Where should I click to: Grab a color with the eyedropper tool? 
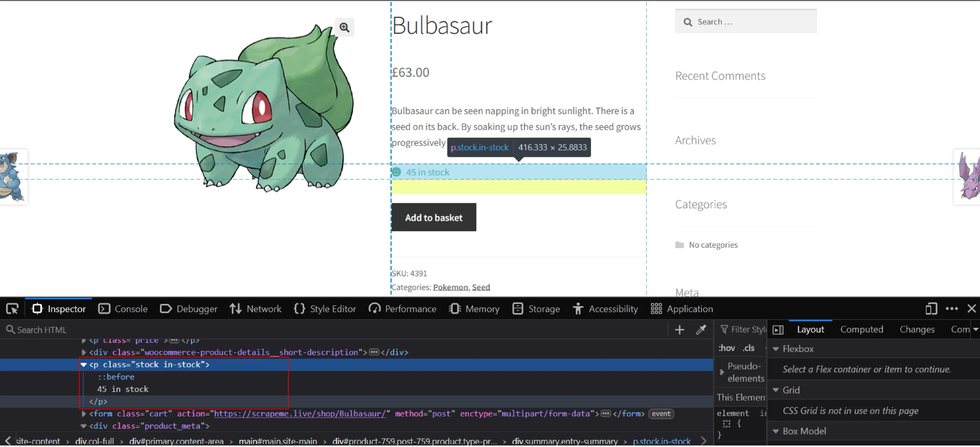coord(701,330)
